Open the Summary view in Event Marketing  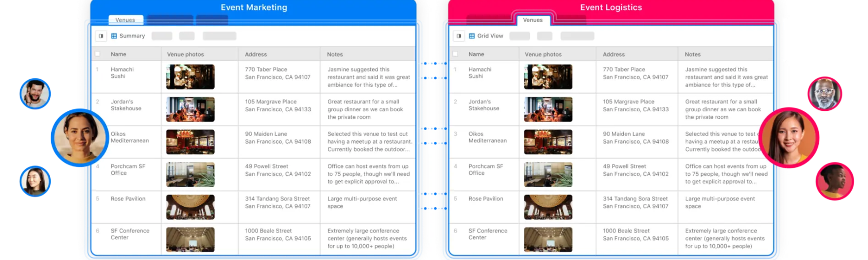[x=132, y=36]
